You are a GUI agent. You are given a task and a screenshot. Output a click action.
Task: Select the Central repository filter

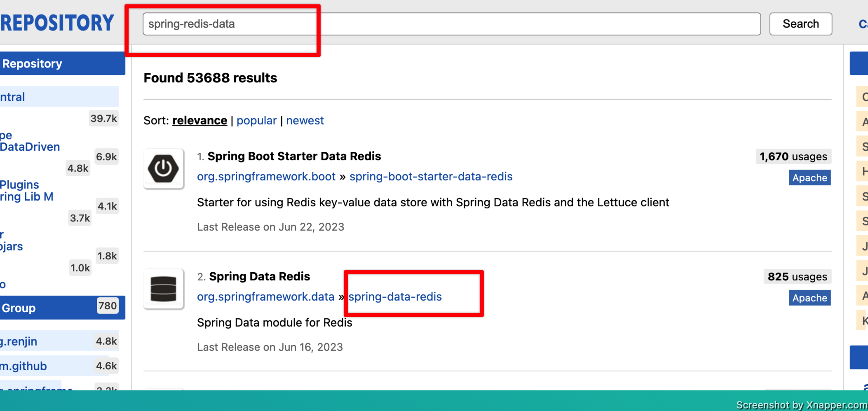point(59,97)
